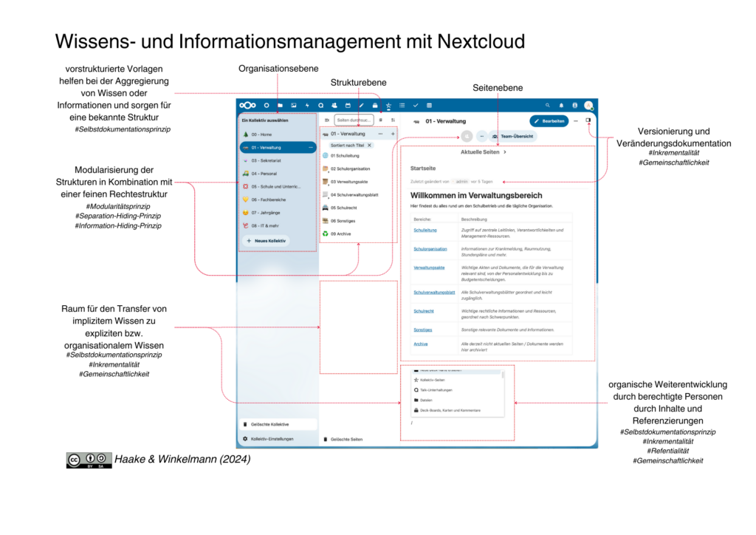Follow the Schulrecht link in the table
The image size is (756, 535).
(424, 311)
